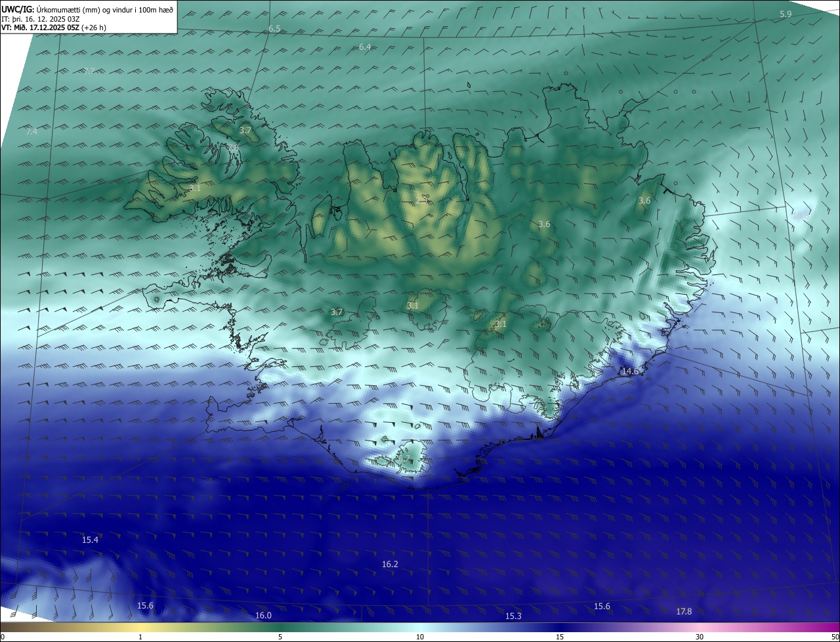Click the colorbar tick label 30

[x=700, y=637]
